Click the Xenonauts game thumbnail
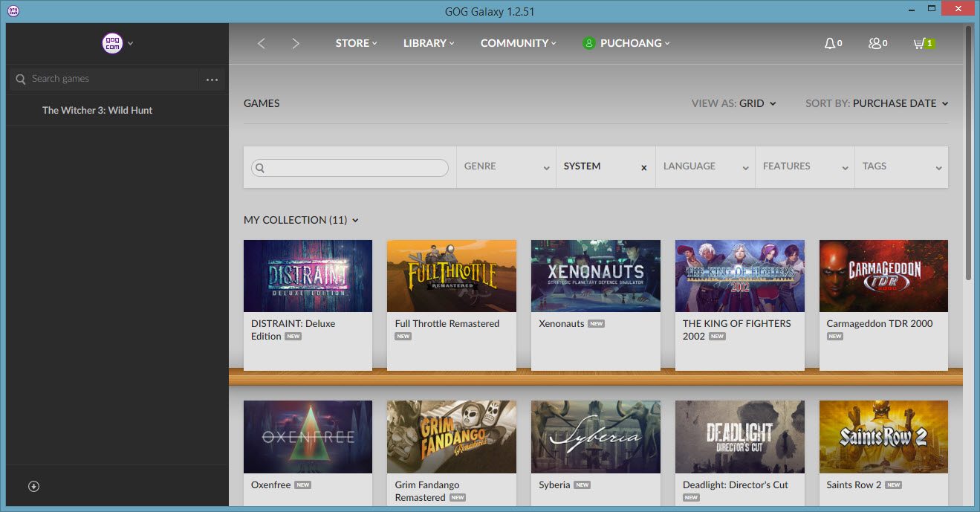 595,276
